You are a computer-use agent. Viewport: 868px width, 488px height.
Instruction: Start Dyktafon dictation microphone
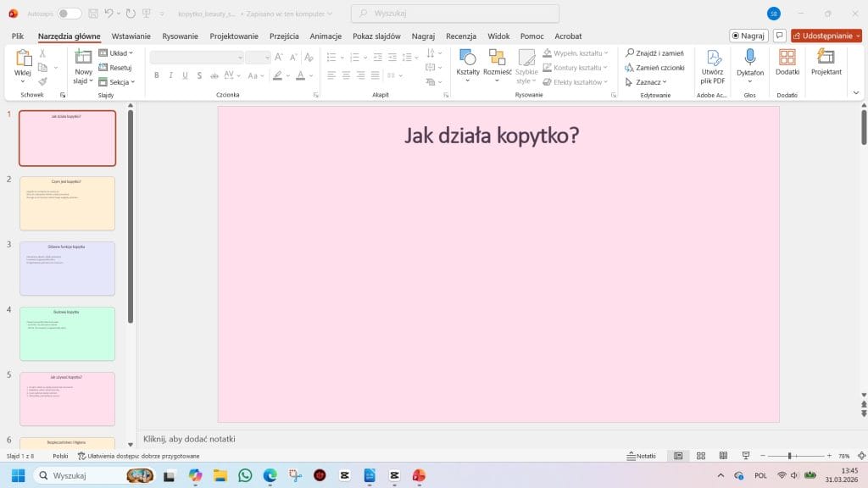(x=749, y=58)
